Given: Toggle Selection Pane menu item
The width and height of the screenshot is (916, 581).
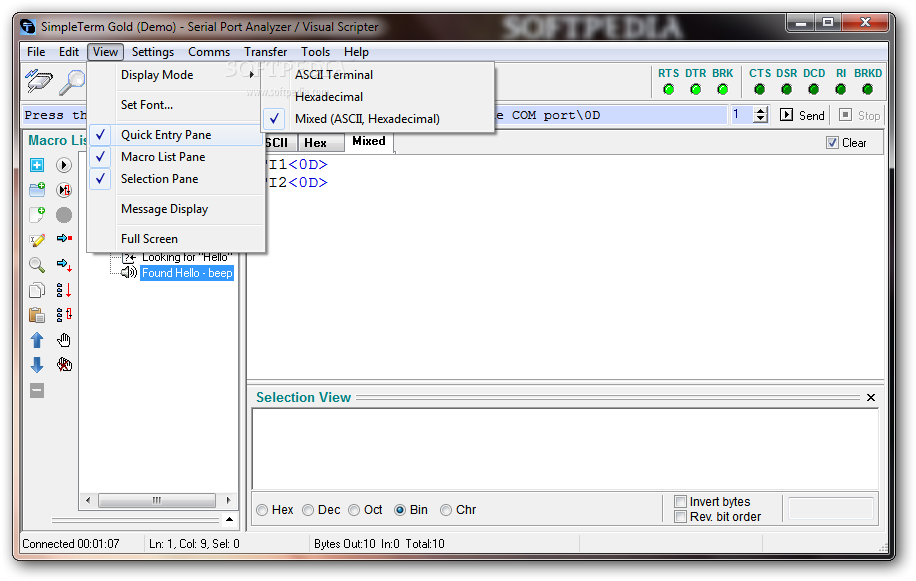Looking at the screenshot, I should [175, 179].
